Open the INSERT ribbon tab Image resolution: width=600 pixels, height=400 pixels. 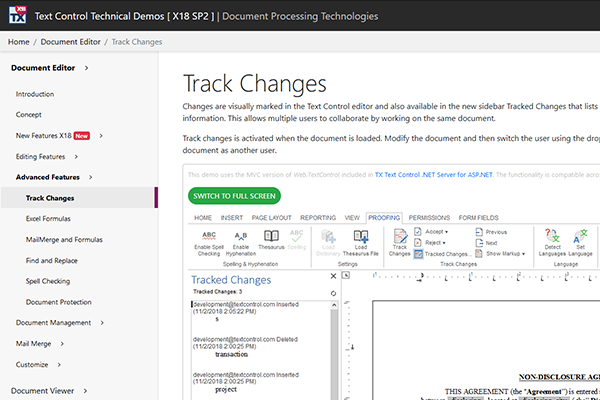[232, 218]
